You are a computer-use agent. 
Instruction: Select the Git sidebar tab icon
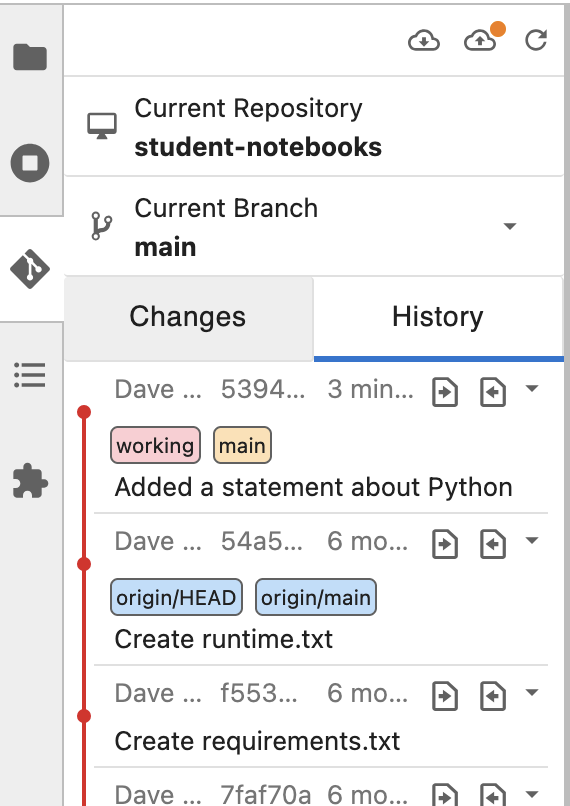click(30, 269)
